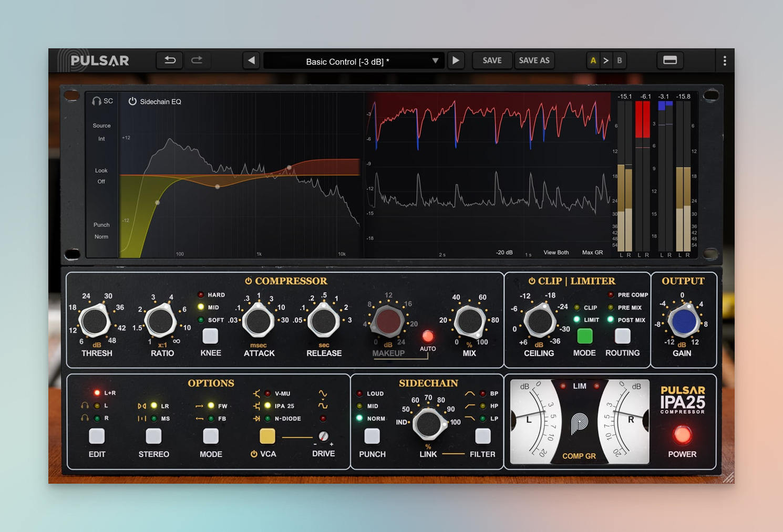
Task: Load the next preset with right arrow
Action: click(x=456, y=60)
